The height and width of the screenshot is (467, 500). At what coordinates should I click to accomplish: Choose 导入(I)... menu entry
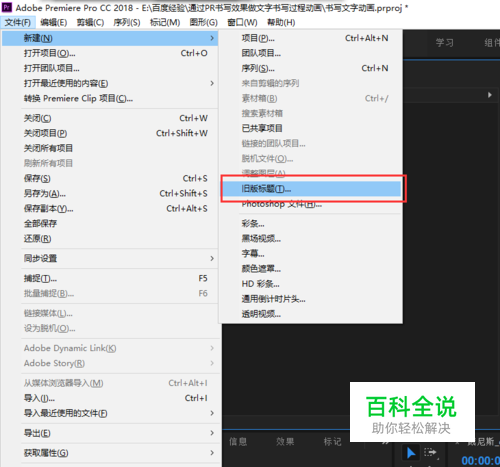[110, 398]
